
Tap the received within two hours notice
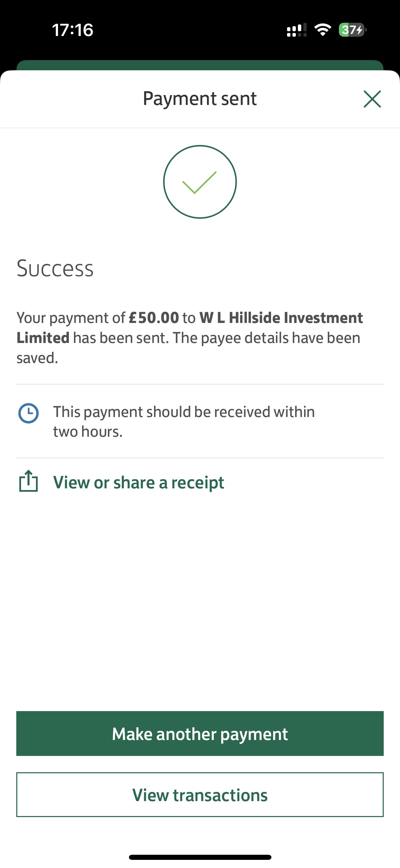(x=184, y=421)
